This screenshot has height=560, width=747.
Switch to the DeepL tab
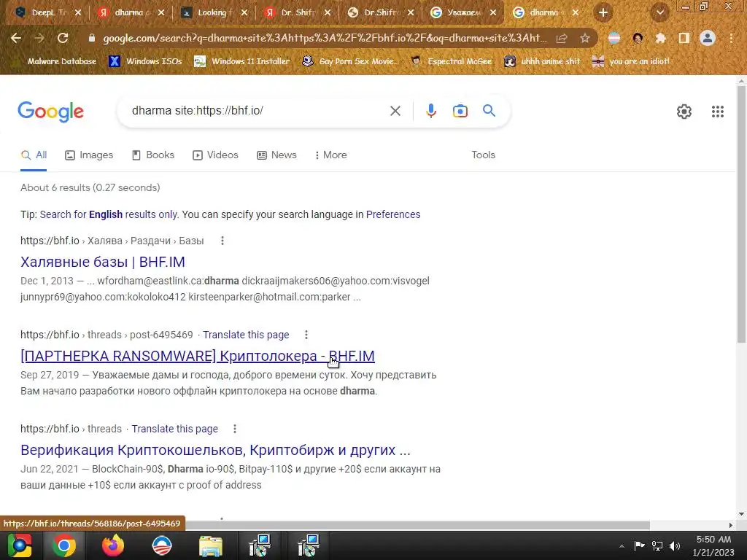[42, 12]
